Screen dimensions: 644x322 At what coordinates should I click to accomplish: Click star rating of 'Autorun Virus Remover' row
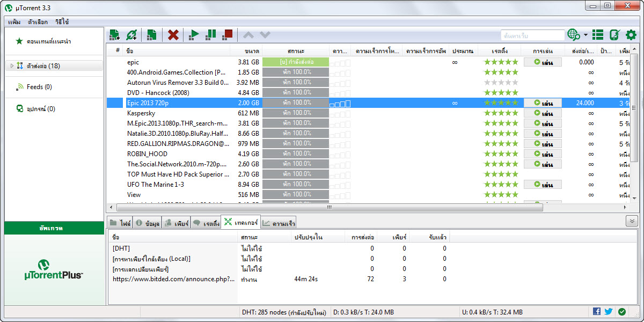coord(501,83)
